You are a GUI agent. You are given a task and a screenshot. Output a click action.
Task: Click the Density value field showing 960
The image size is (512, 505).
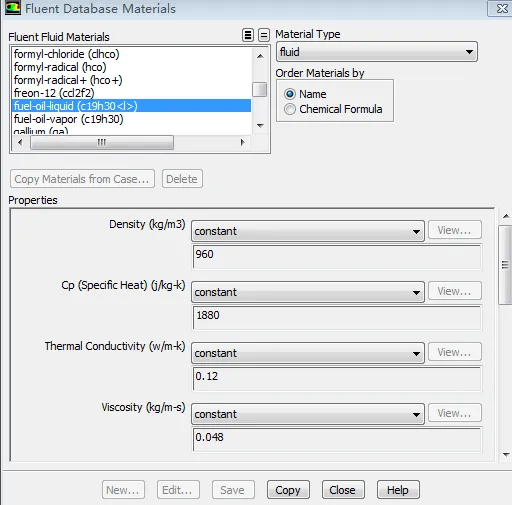point(337,257)
